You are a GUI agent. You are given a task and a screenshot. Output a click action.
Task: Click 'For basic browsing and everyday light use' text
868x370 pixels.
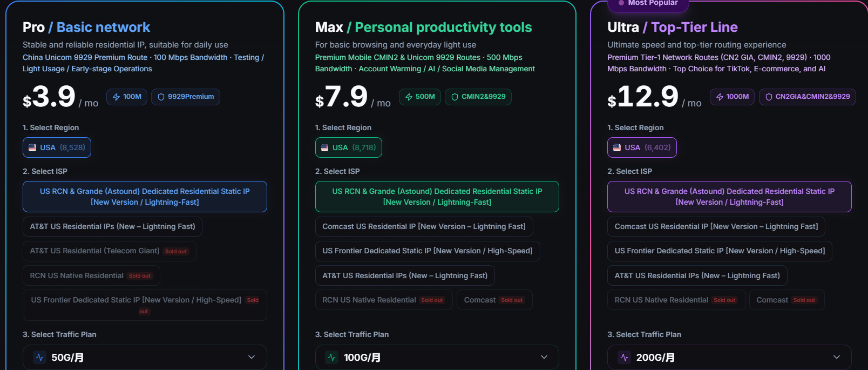396,45
